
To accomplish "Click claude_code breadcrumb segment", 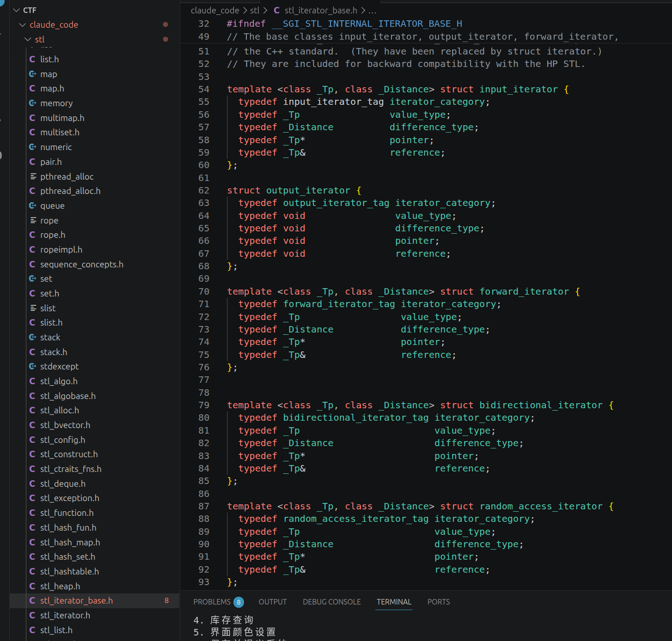I will coord(215,10).
